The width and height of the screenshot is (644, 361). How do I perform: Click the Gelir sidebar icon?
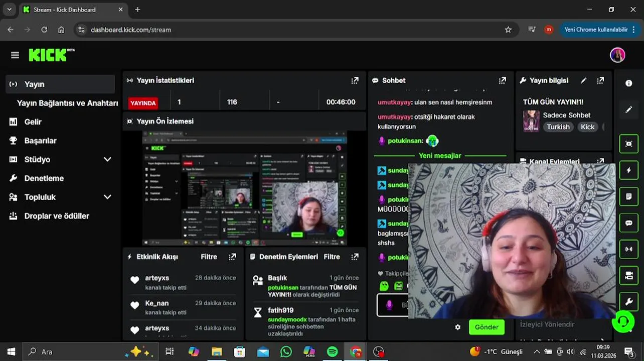click(14, 122)
